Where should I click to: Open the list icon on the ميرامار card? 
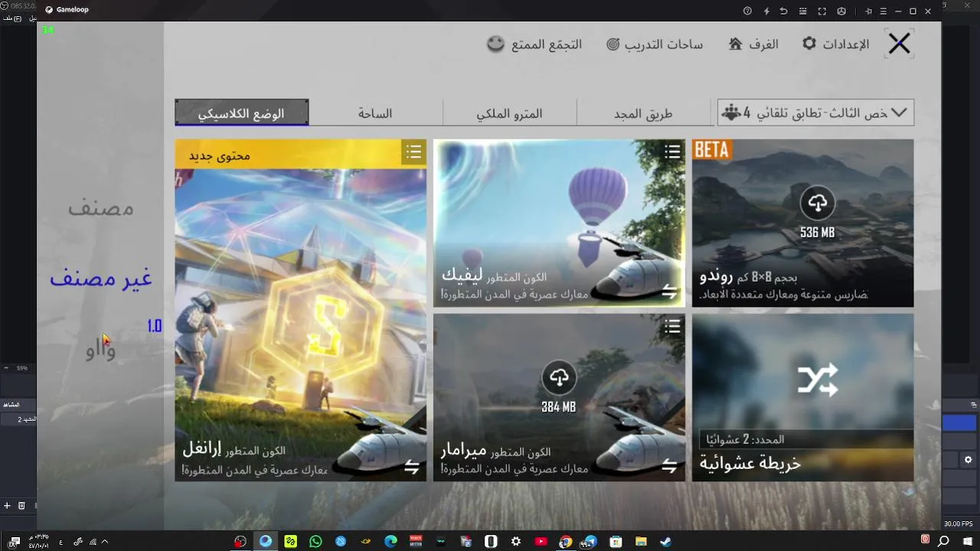(672, 327)
